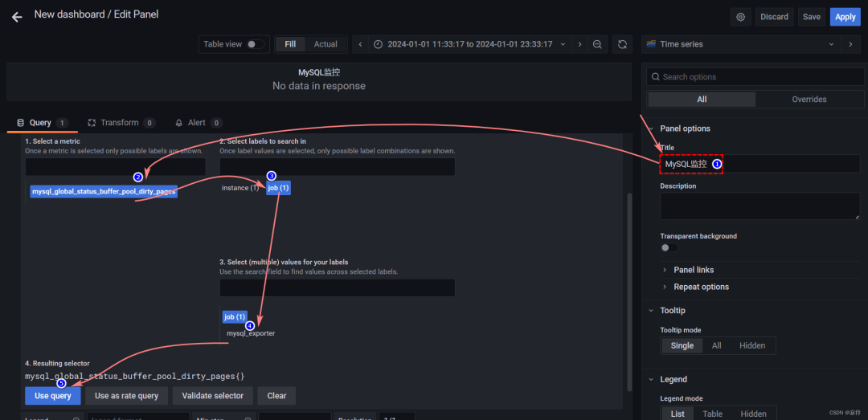Click the panel Title input field
Image resolution: width=868 pixels, height=420 pixels.
(760, 164)
